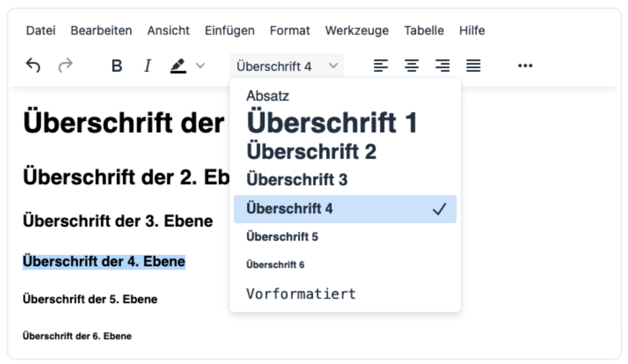
Task: Click the heading 'Überschrift der 5. Ebene'
Action: point(90,300)
